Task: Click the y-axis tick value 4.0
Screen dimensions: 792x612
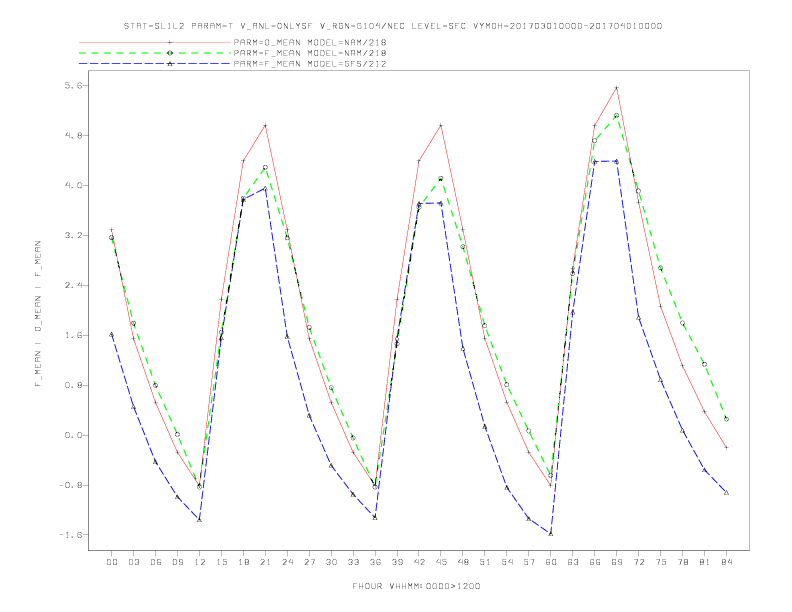Action: point(72,186)
